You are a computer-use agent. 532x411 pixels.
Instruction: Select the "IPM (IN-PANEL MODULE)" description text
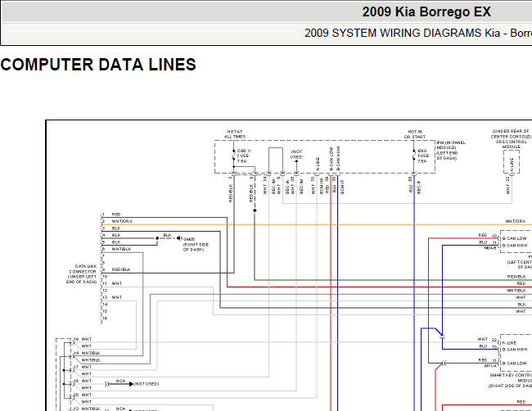(x=451, y=151)
